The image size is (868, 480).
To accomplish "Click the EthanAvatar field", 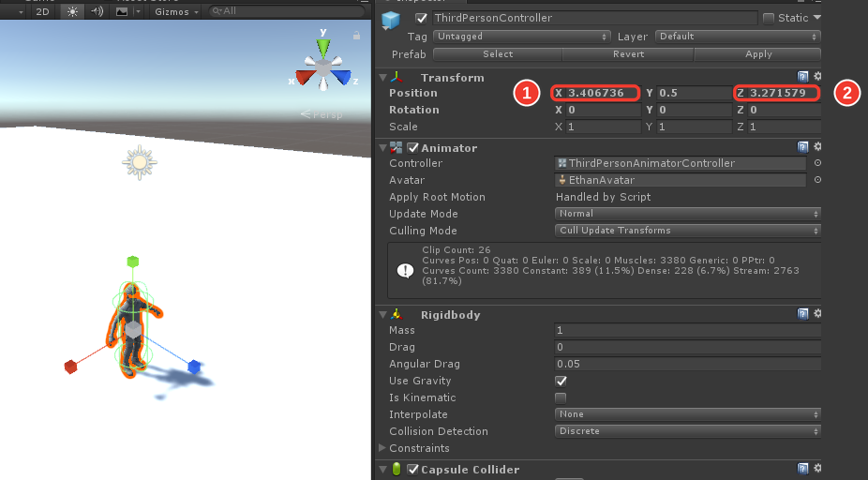I will [x=681, y=180].
